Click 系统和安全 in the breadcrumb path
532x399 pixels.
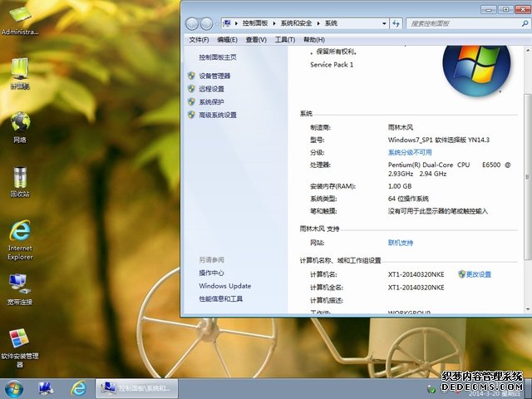[296, 23]
